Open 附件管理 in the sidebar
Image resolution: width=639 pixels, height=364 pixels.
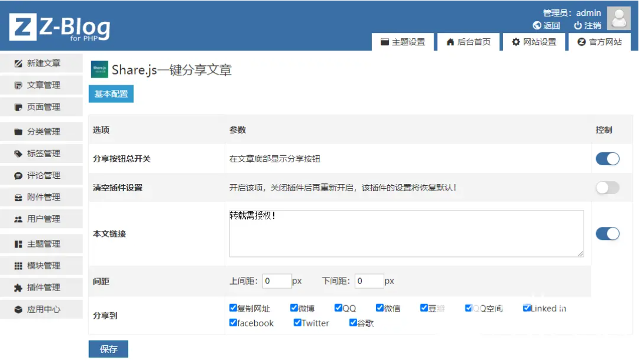coord(41,198)
